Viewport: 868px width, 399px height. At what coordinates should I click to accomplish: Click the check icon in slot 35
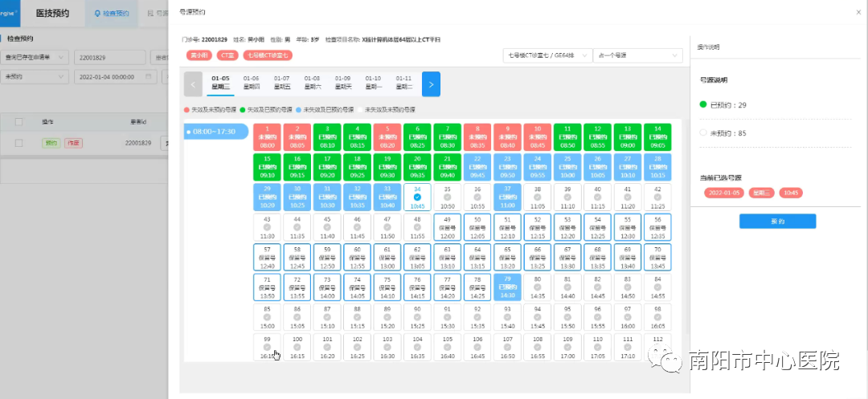448,197
